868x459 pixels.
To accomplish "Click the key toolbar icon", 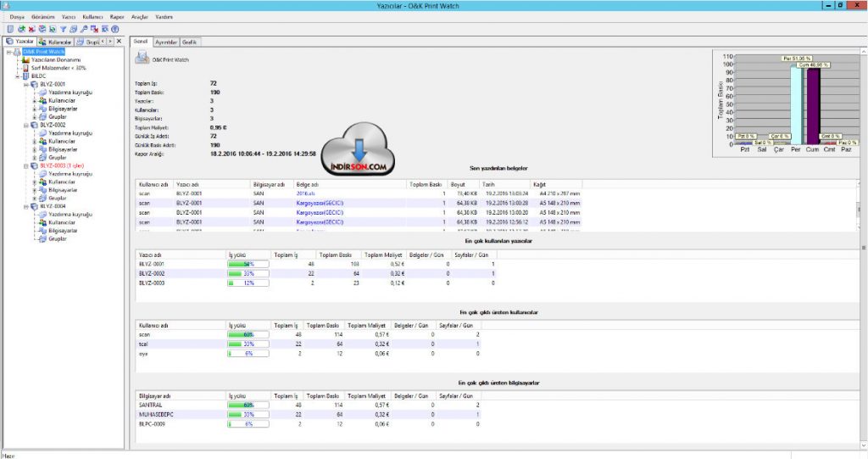I will (x=84, y=29).
